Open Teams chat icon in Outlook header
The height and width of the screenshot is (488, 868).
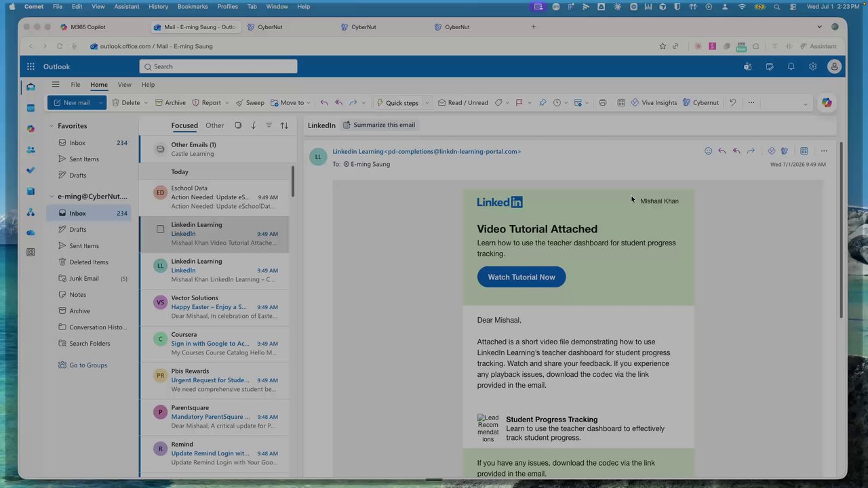tap(747, 66)
